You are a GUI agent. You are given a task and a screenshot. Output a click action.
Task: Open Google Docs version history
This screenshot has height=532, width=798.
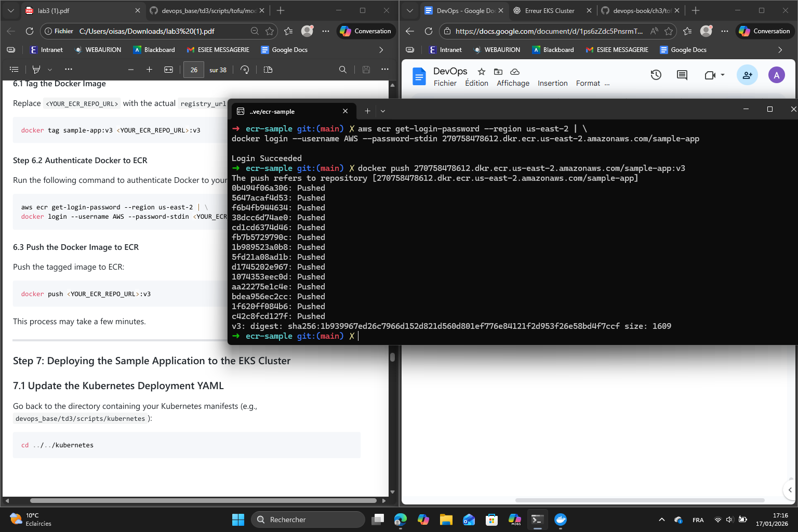[656, 75]
